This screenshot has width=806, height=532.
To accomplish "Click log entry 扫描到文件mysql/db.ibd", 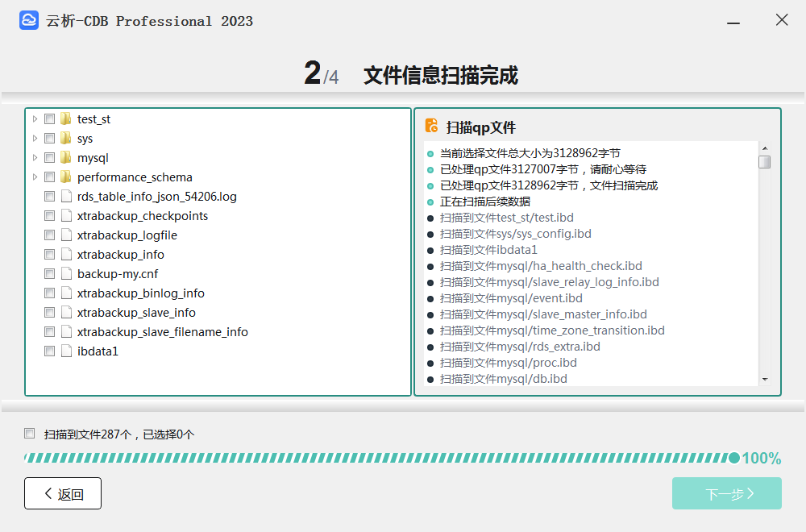I will click(x=503, y=379).
